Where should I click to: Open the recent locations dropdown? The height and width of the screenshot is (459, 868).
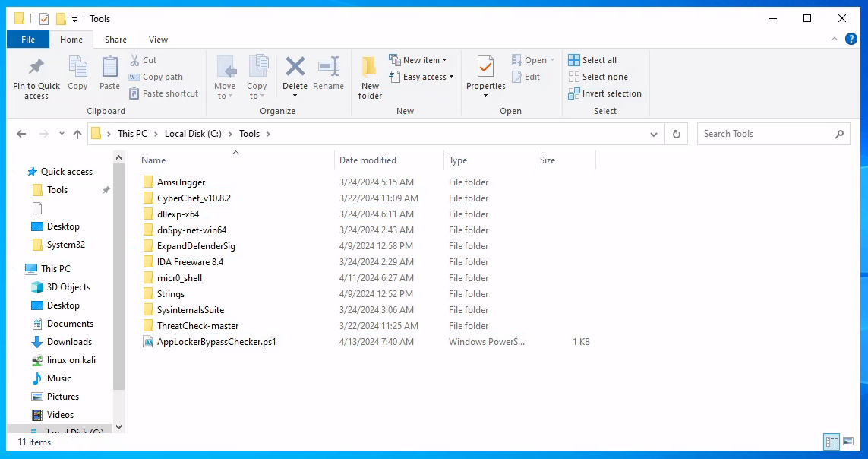point(62,134)
